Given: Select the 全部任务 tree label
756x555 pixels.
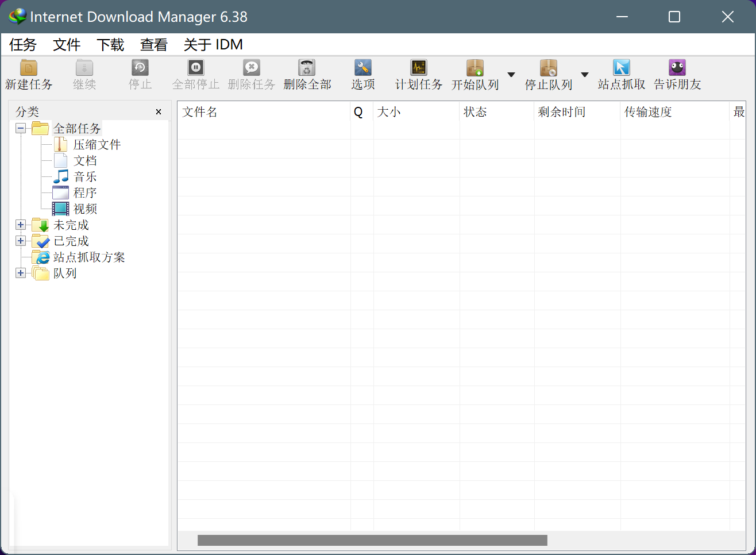Looking at the screenshot, I should (x=77, y=128).
